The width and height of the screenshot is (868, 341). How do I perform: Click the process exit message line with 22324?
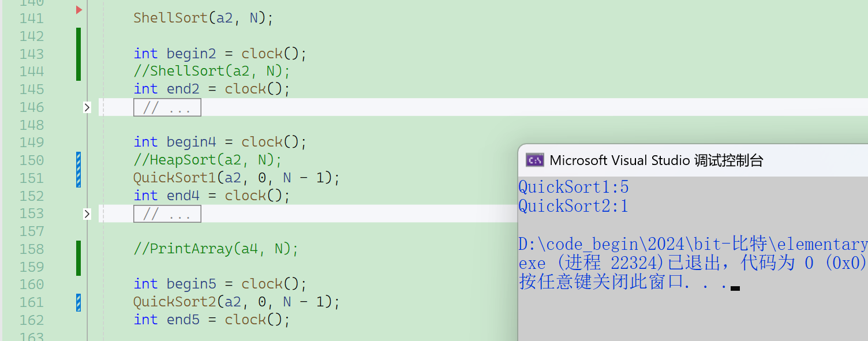pos(693,264)
